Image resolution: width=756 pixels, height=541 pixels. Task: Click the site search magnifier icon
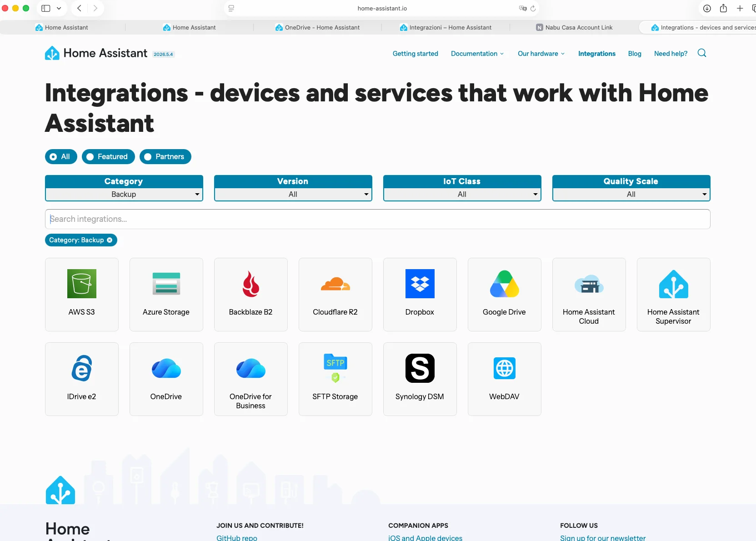(702, 53)
